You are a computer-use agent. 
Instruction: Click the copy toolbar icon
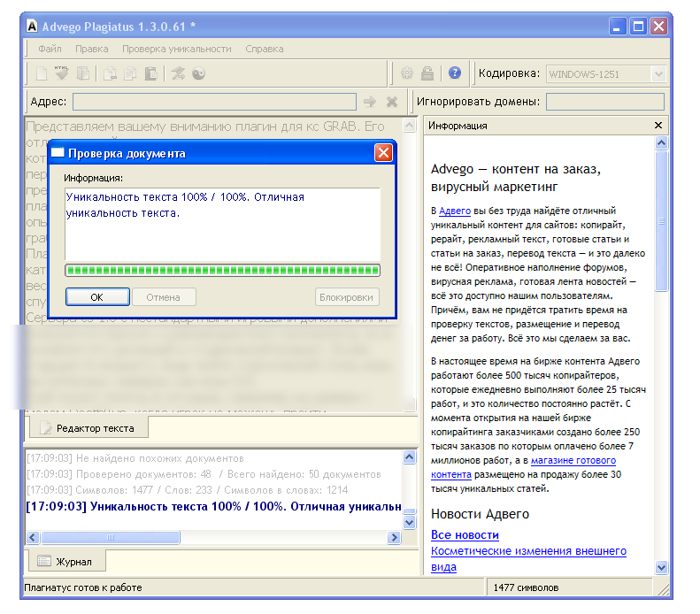click(130, 73)
